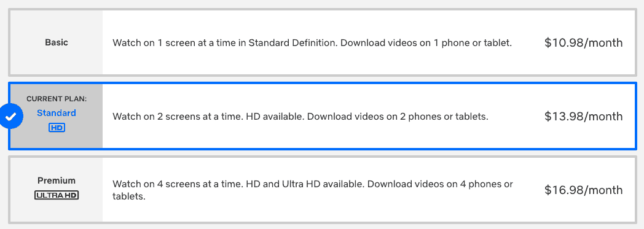644x229 pixels.
Task: Click the $13.98/month price
Action: tap(584, 117)
